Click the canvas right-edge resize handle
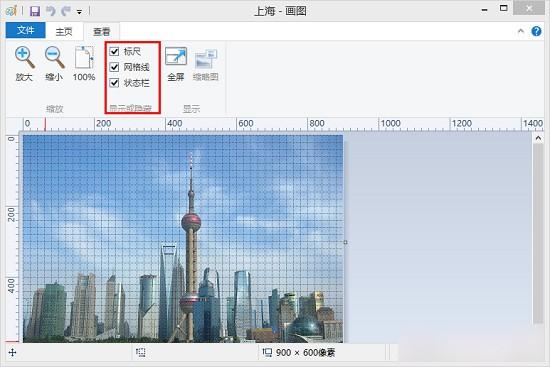This screenshot has width=550, height=367. 346,242
